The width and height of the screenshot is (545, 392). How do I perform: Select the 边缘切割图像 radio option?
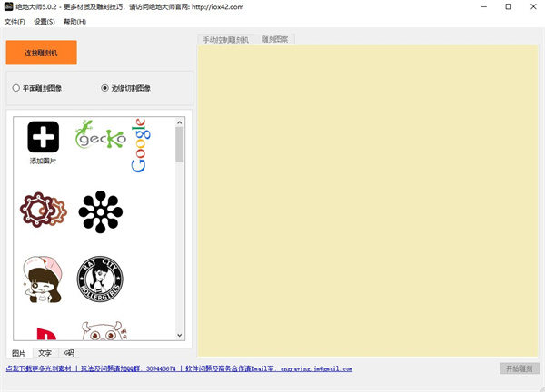click(x=126, y=88)
